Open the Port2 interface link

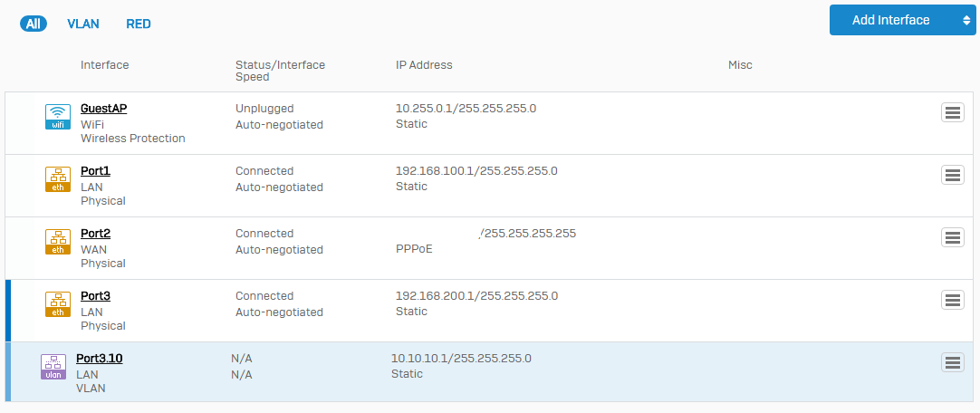[x=96, y=234]
